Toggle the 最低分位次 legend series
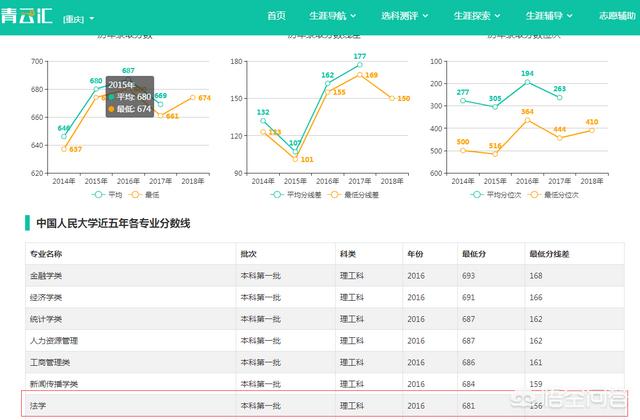Screen dimensions: 640x420 [x=553, y=195]
